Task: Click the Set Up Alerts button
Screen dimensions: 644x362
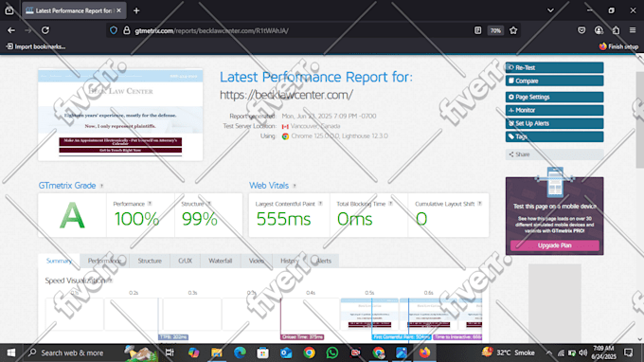Action: 554,123
